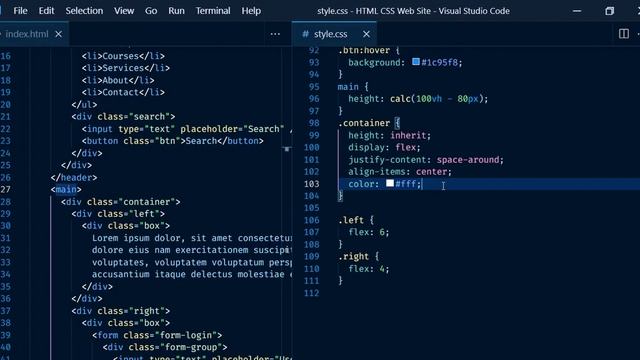The width and height of the screenshot is (640, 360).
Task: Click the 'main {' selector in style.css
Action: [x=353, y=87]
